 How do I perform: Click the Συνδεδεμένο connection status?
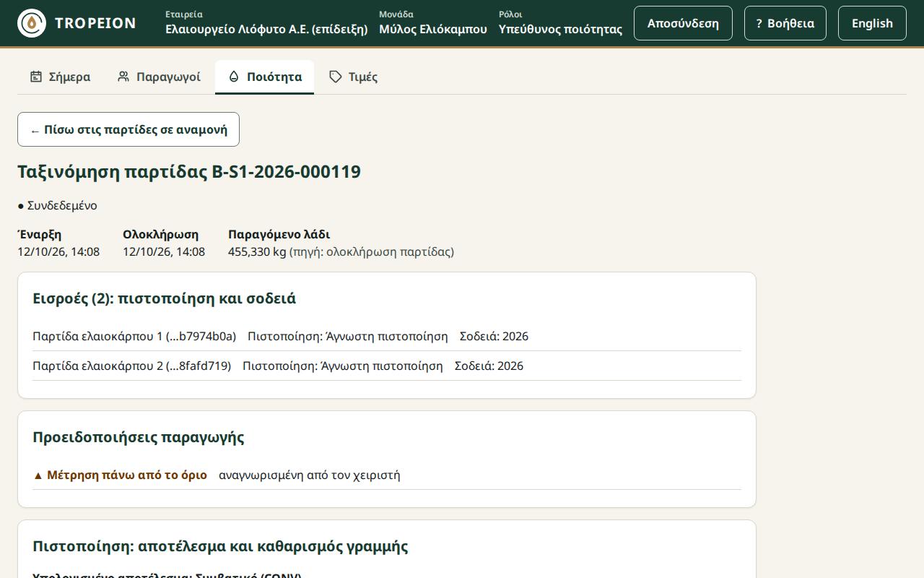pos(57,206)
